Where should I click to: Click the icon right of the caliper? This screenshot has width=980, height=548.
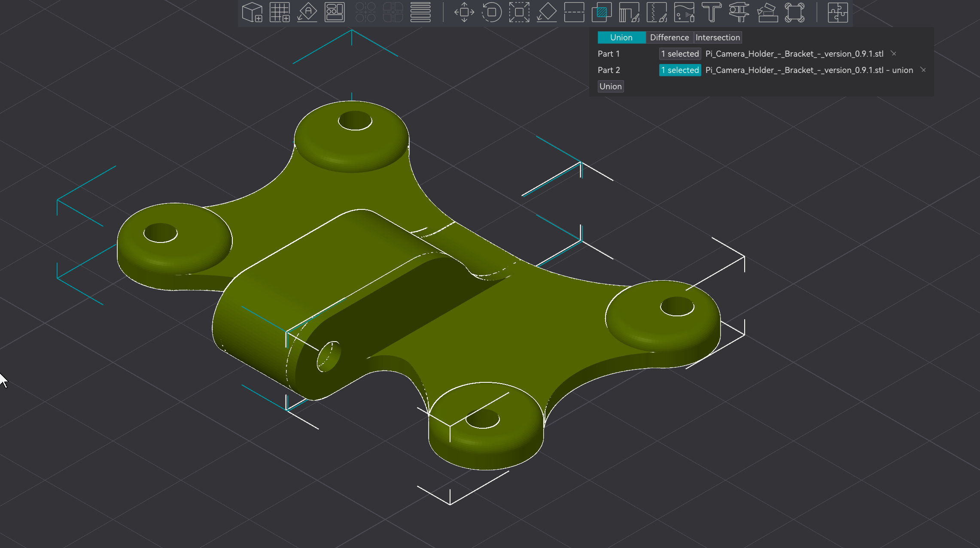pos(767,12)
